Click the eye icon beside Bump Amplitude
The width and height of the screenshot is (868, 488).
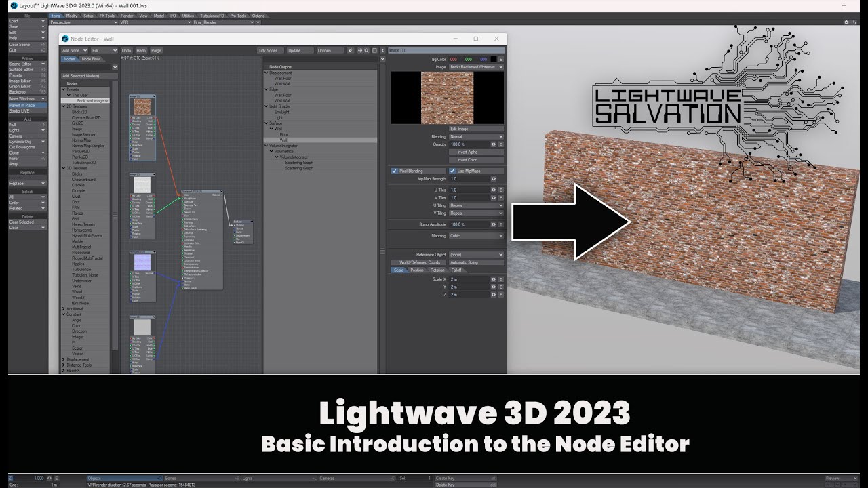[x=494, y=224]
